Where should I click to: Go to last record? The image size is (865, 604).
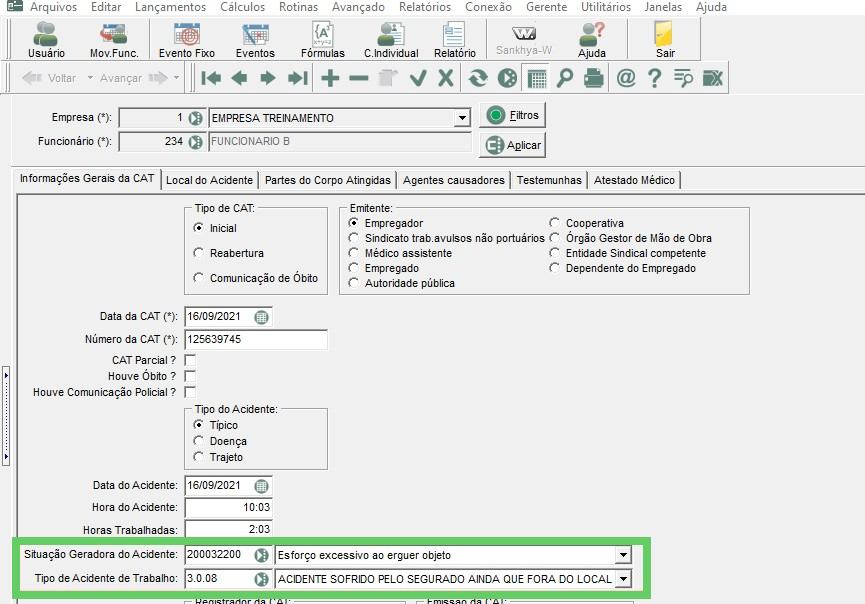click(x=297, y=78)
